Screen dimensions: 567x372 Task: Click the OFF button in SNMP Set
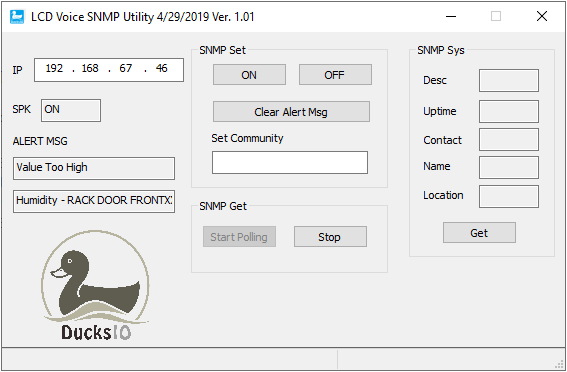pyautogui.click(x=335, y=75)
